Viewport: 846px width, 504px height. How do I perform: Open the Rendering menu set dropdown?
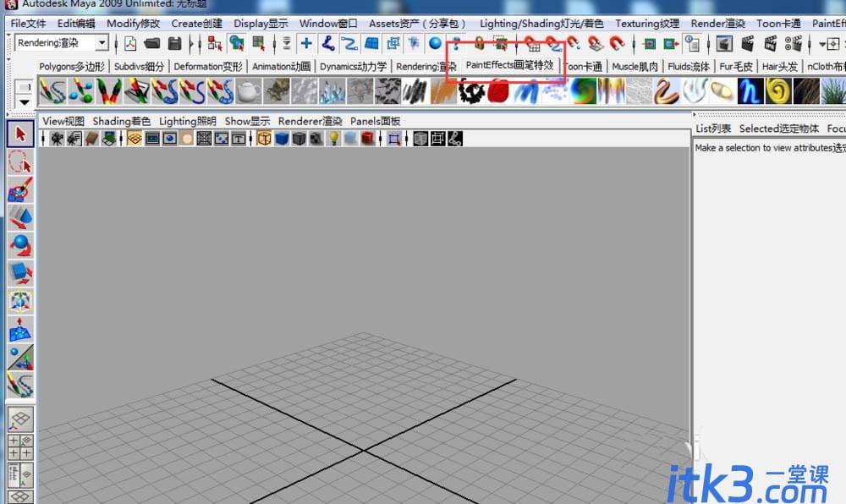(x=101, y=42)
